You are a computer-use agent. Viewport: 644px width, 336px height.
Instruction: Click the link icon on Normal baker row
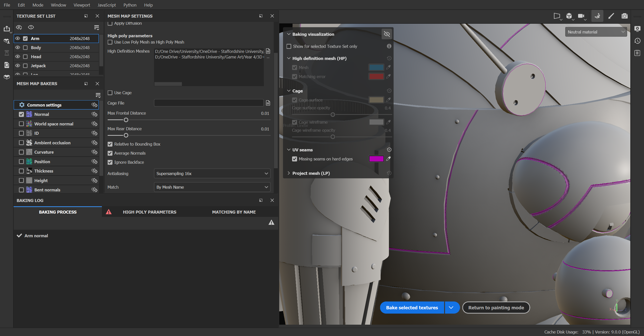[x=94, y=114]
